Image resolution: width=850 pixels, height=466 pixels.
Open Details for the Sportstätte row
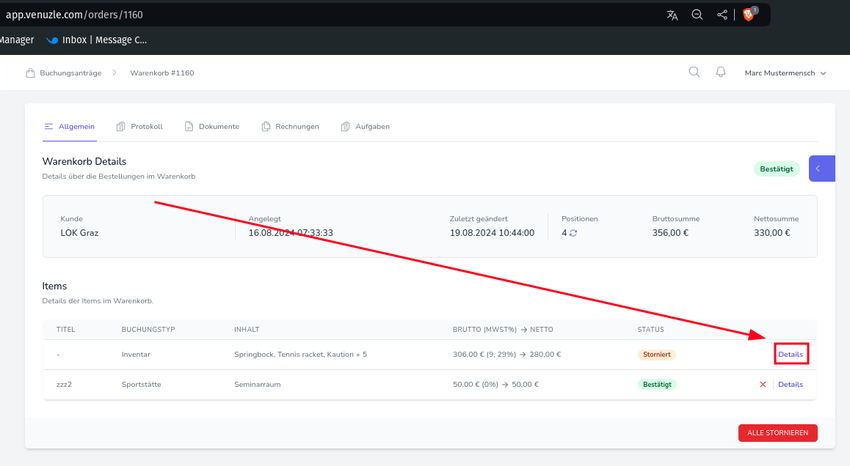click(x=791, y=384)
